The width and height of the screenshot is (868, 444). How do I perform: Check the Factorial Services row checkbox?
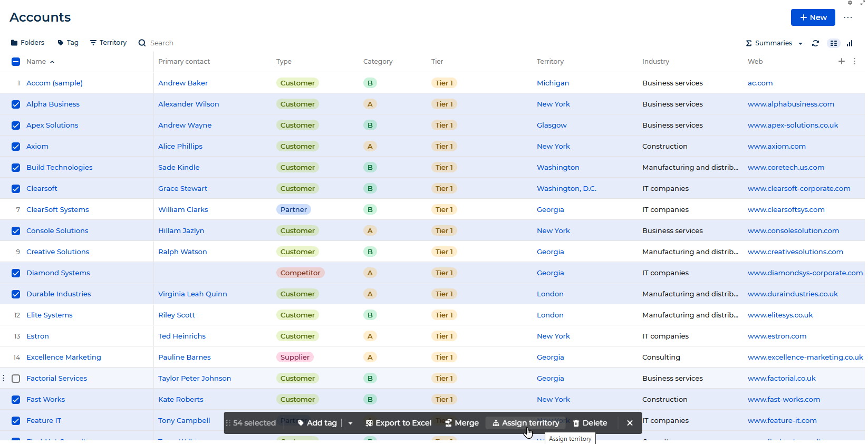(16, 379)
